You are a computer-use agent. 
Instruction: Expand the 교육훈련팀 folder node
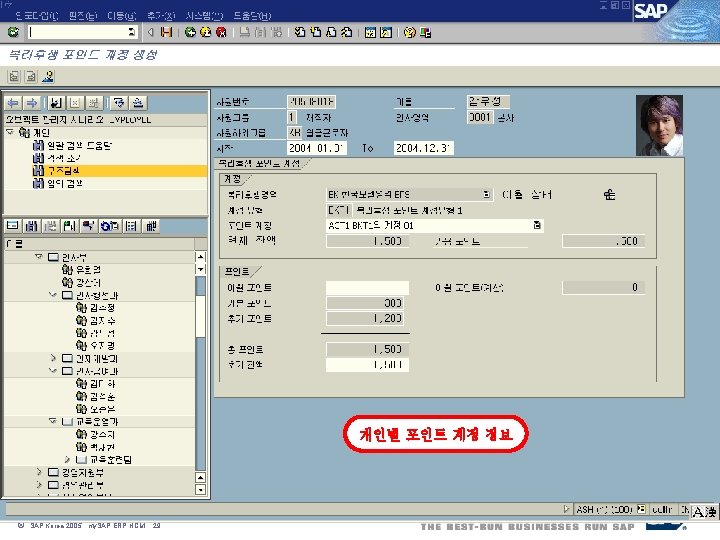tap(67, 459)
